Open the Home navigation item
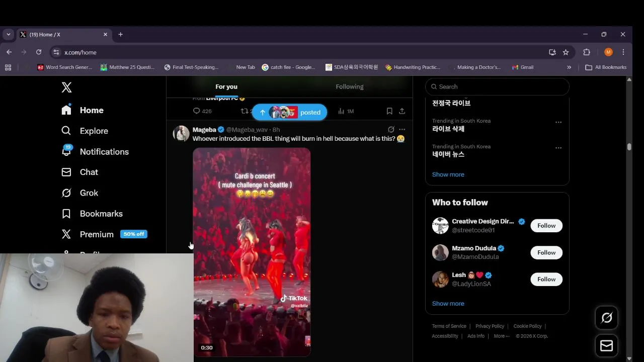Screen dimensions: 644x362 click(82, 110)
